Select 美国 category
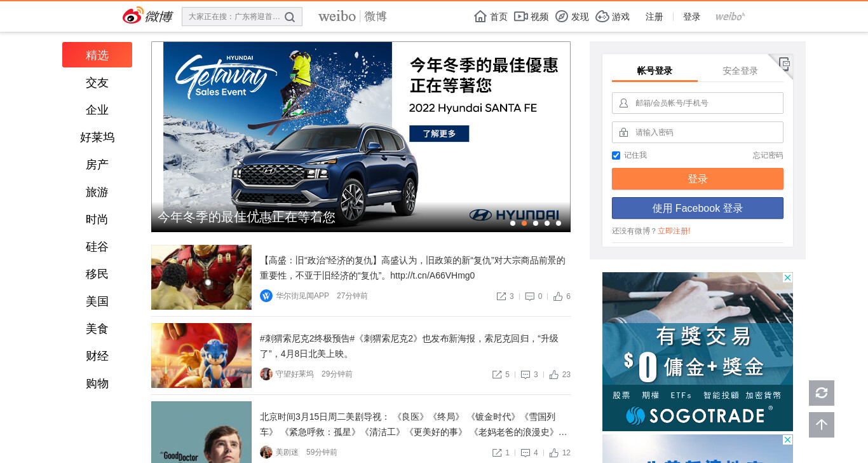The height and width of the screenshot is (463, 868). (x=97, y=301)
